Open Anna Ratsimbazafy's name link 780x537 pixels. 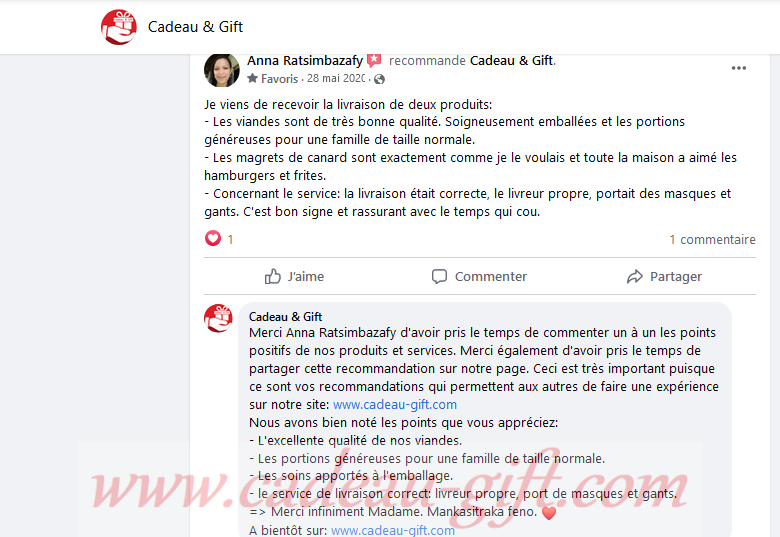pos(305,61)
